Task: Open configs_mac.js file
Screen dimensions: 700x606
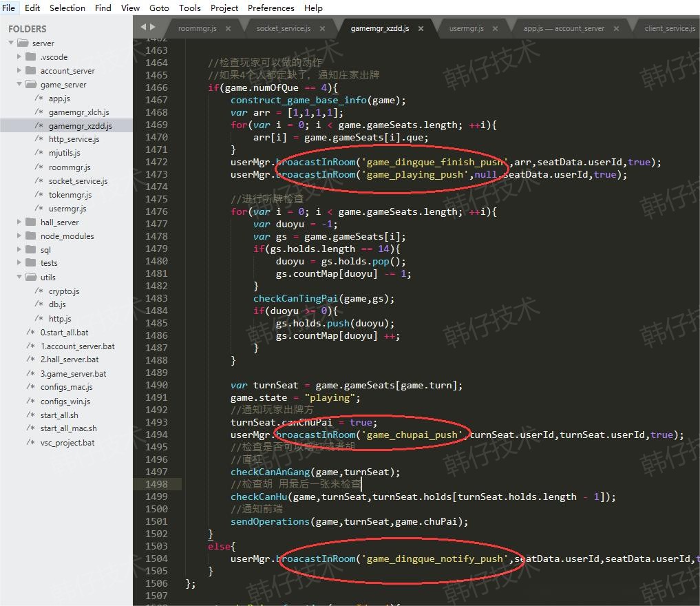Action: click(x=67, y=387)
